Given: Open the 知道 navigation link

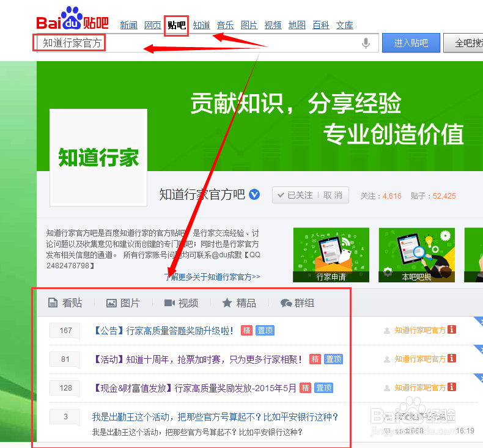Looking at the screenshot, I should tap(202, 25).
